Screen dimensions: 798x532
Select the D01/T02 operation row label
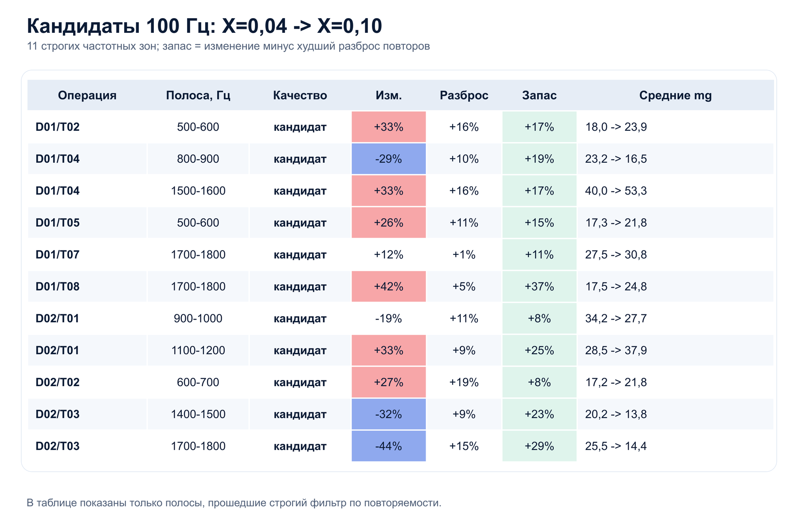click(x=58, y=127)
